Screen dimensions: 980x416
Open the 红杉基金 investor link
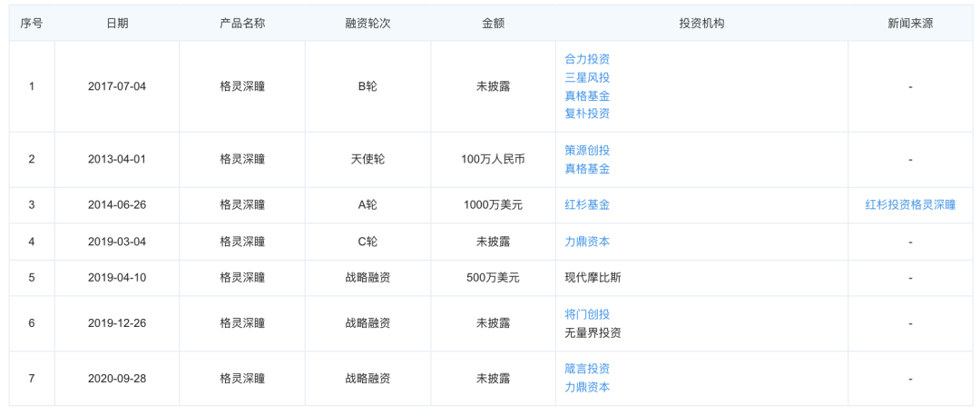point(587,204)
